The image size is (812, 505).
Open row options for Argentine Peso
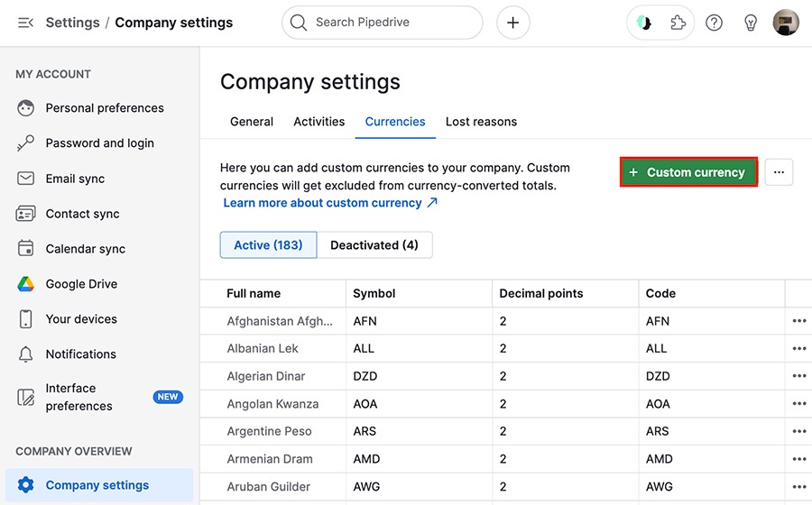click(x=799, y=431)
